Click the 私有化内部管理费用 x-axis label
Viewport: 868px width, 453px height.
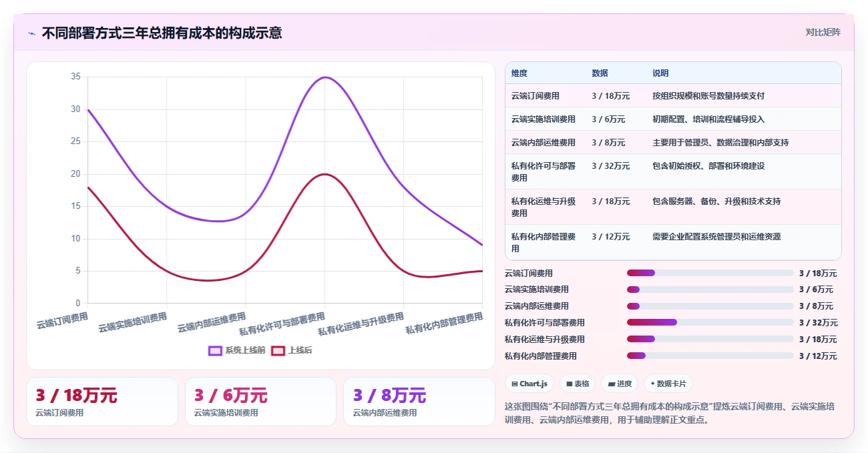pos(444,324)
